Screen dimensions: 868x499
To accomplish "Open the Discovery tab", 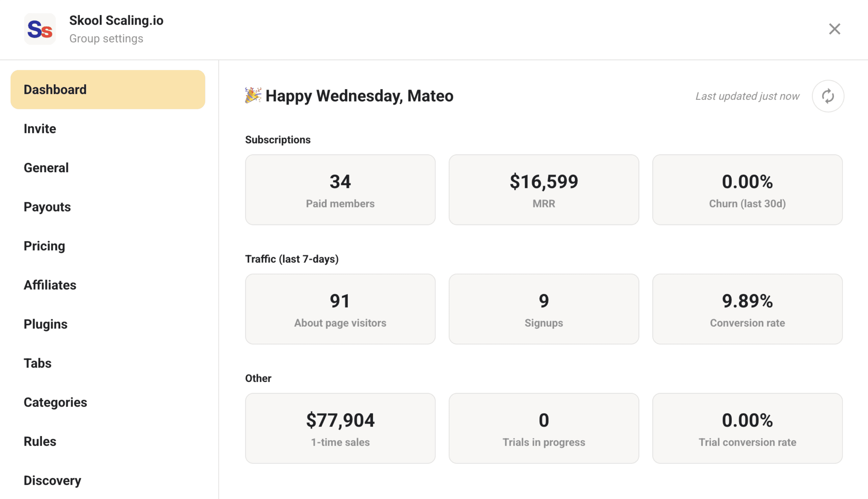I will (x=52, y=481).
